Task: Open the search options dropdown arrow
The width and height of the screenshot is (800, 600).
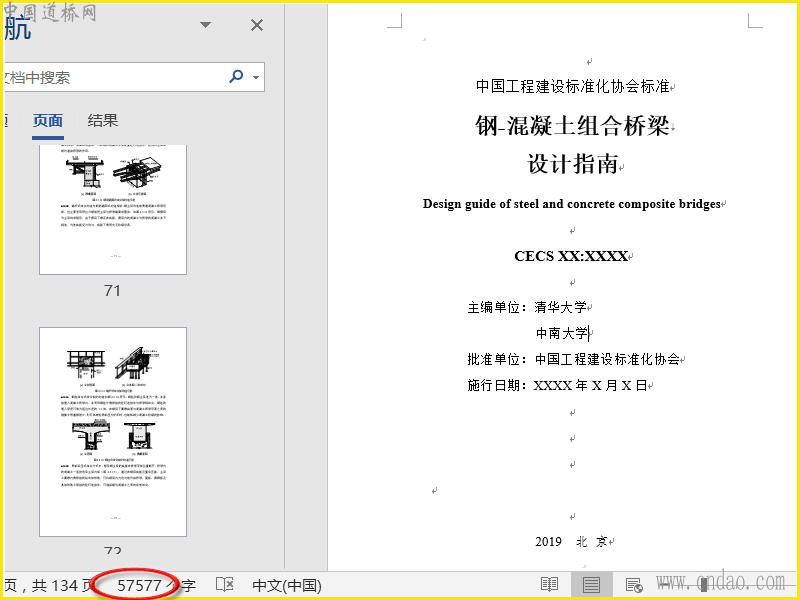Action: [256, 78]
